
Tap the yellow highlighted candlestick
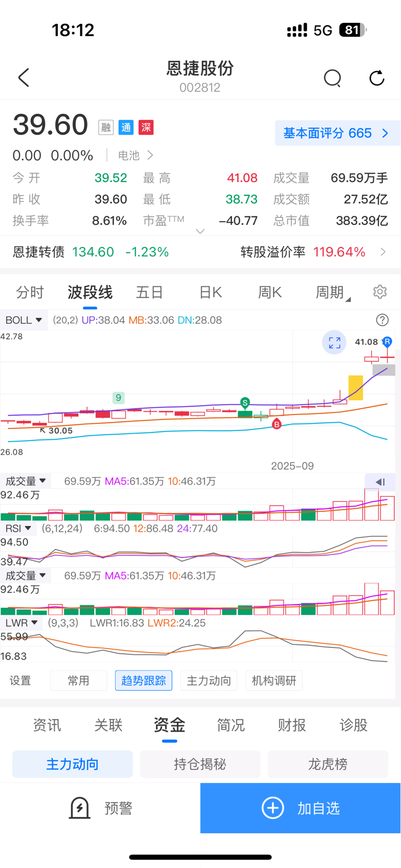point(356,388)
